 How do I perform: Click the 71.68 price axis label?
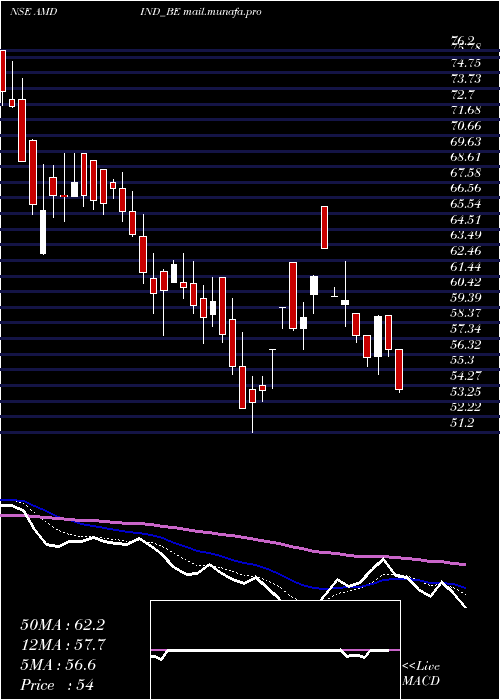click(466, 110)
